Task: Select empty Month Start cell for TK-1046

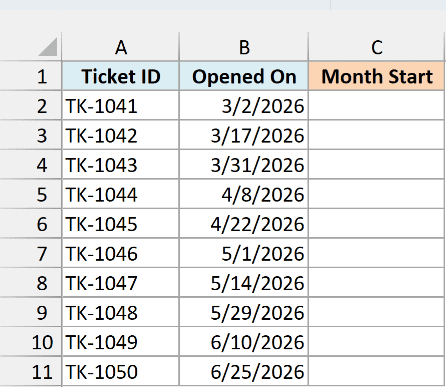Action: coord(377,253)
